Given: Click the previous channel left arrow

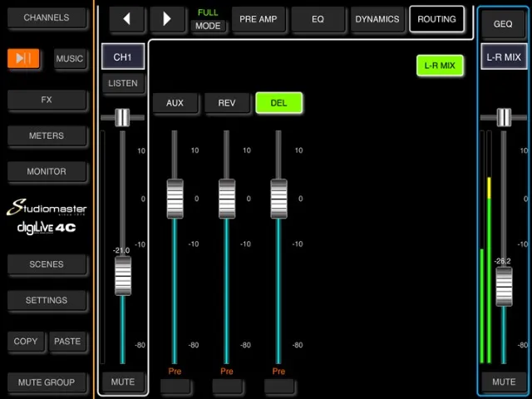Looking at the screenshot, I should (126, 19).
